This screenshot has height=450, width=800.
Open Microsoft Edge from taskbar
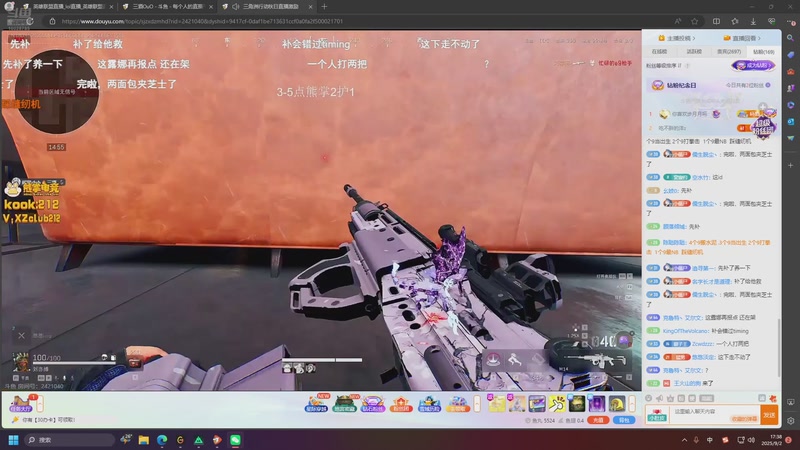click(162, 440)
